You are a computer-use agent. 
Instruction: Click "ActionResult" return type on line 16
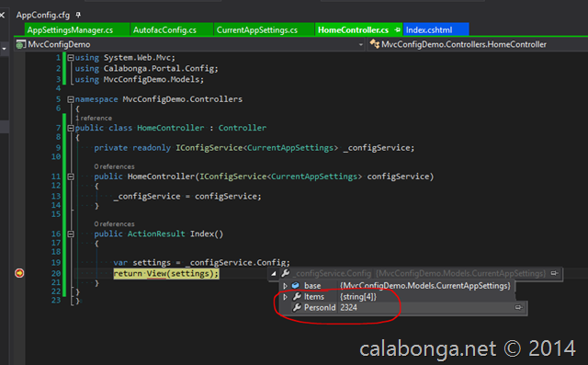156,234
